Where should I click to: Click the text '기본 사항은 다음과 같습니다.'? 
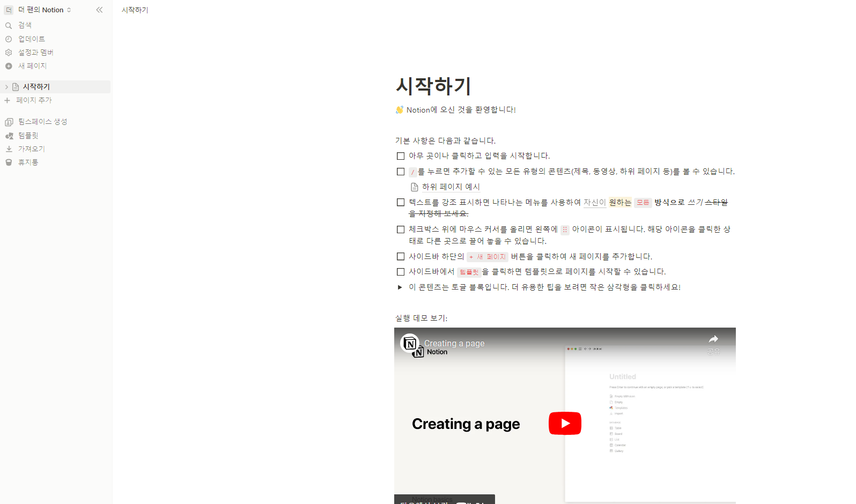click(446, 140)
